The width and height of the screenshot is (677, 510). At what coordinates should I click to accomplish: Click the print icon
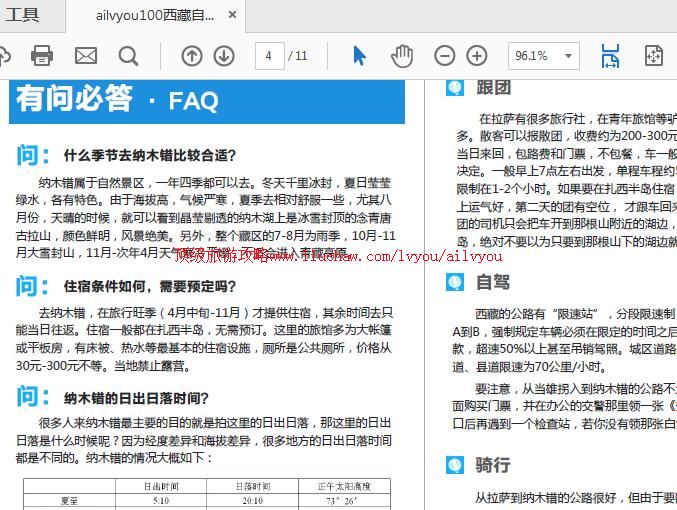(42, 56)
